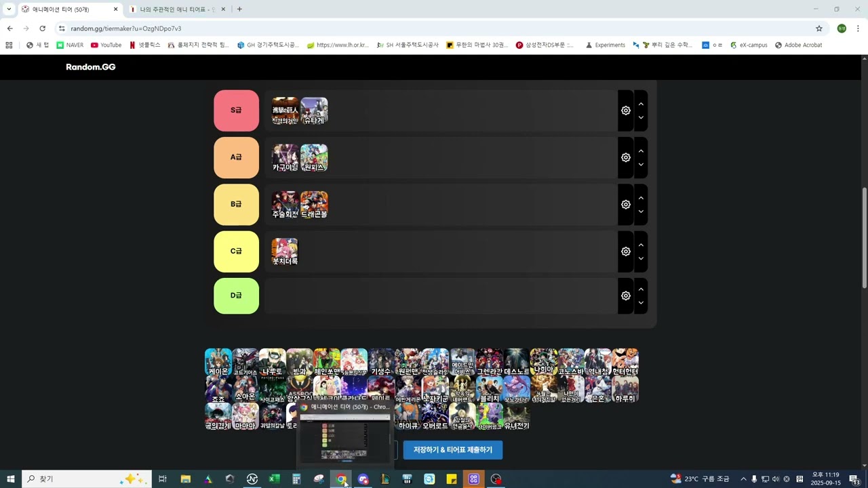Open the eX-campus bookmark
The height and width of the screenshot is (488, 868).
(748, 45)
